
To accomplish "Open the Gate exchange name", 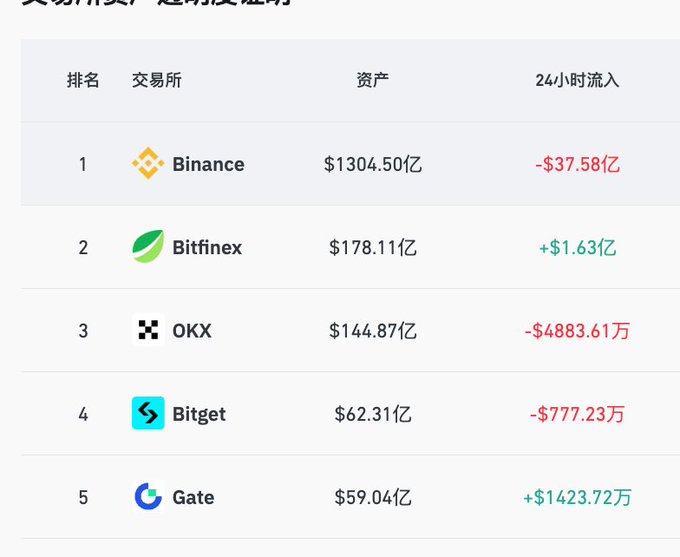I will pyautogui.click(x=193, y=497).
